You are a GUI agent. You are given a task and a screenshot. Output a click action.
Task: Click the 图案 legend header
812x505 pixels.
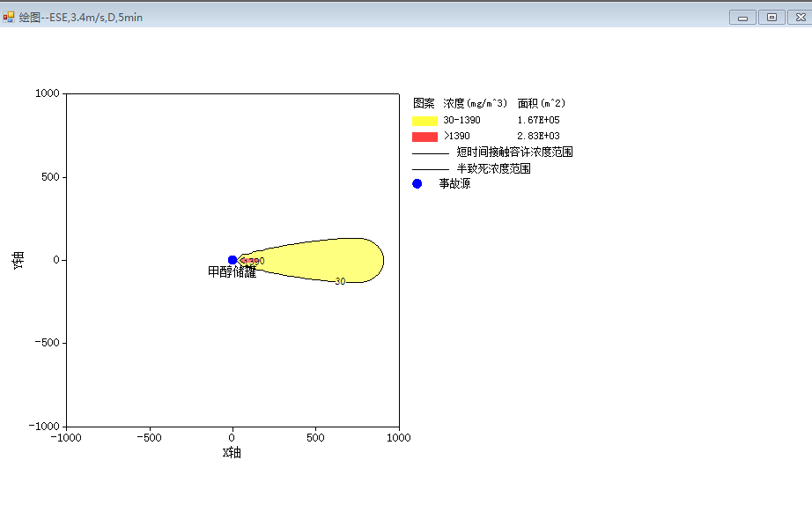pos(424,103)
